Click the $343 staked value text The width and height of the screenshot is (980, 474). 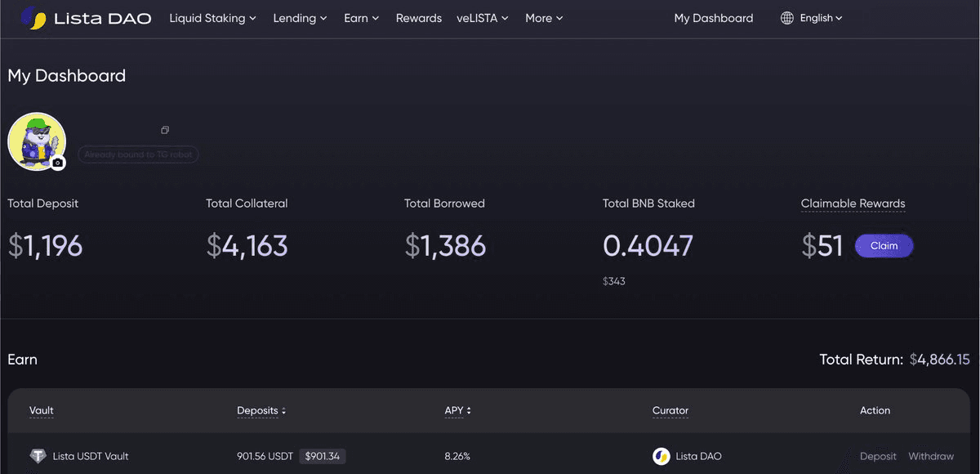614,281
